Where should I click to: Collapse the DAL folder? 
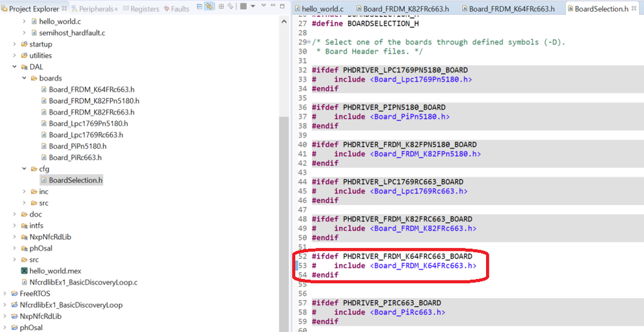[x=14, y=66]
